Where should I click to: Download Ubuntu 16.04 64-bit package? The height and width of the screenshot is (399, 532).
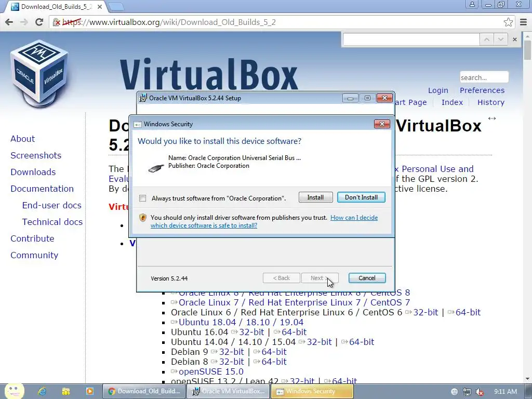click(x=294, y=332)
